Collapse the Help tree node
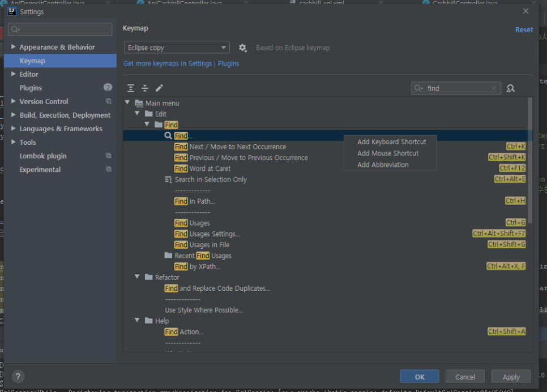 click(x=138, y=320)
